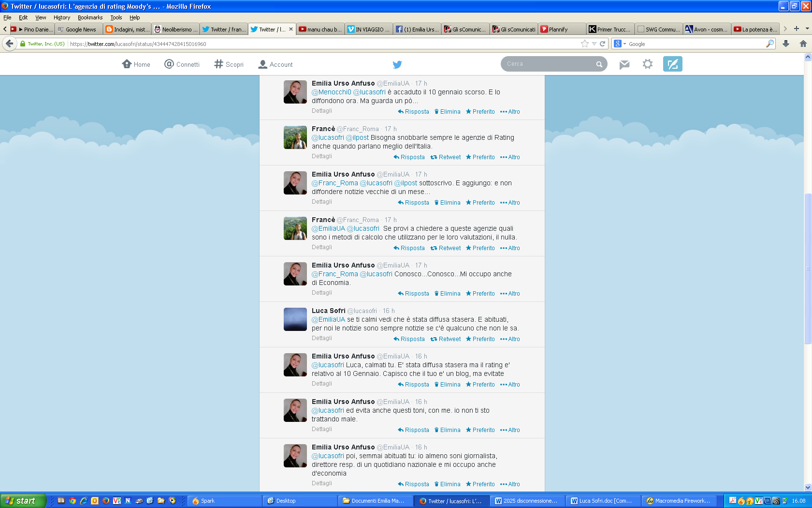The image size is (812, 508).
Task: Click the compose new tweet icon
Action: pyautogui.click(x=672, y=64)
